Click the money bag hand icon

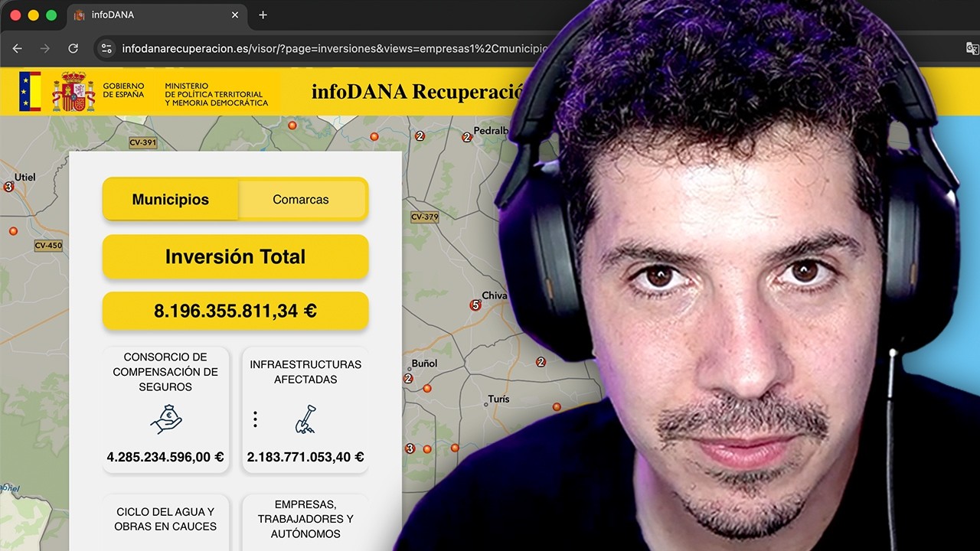click(165, 419)
